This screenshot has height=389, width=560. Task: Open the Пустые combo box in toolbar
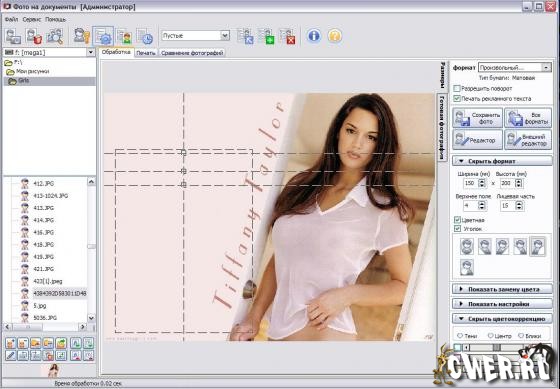pos(225,35)
